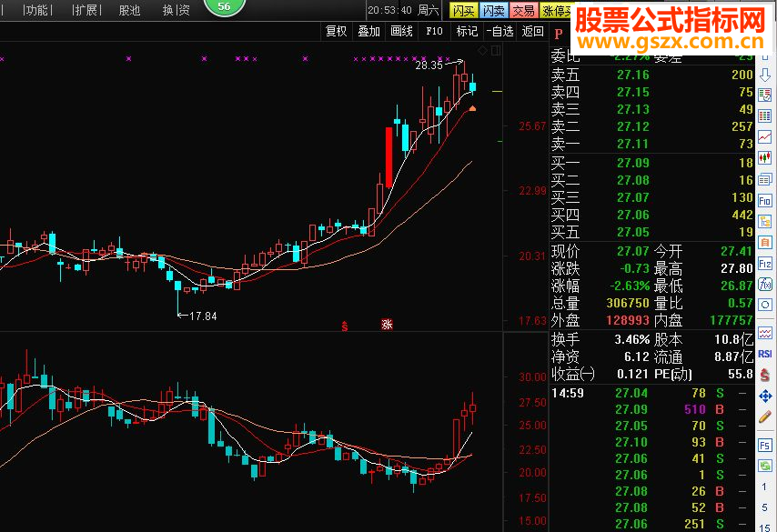Click the 28.35 high price label on chart
This screenshot has height=532, width=777.
429,65
